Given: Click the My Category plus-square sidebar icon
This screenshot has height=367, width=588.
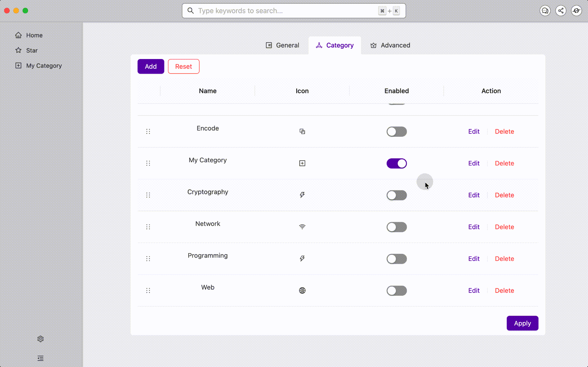Looking at the screenshot, I should [18, 65].
